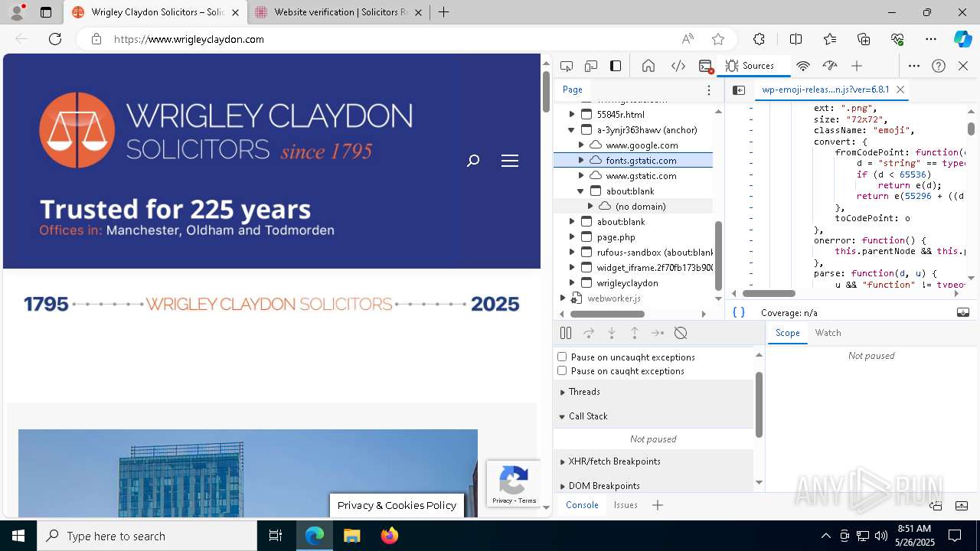Select the rufous-sandbox (about:blank) frame

pos(633,252)
